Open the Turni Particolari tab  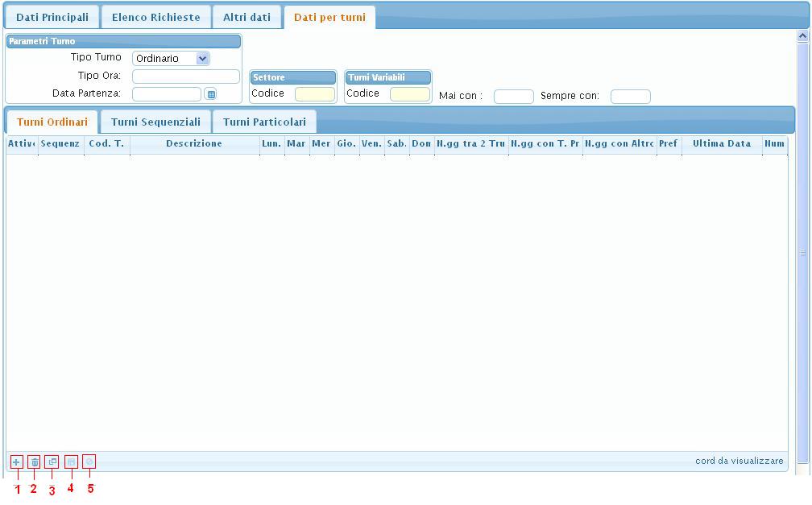point(264,122)
